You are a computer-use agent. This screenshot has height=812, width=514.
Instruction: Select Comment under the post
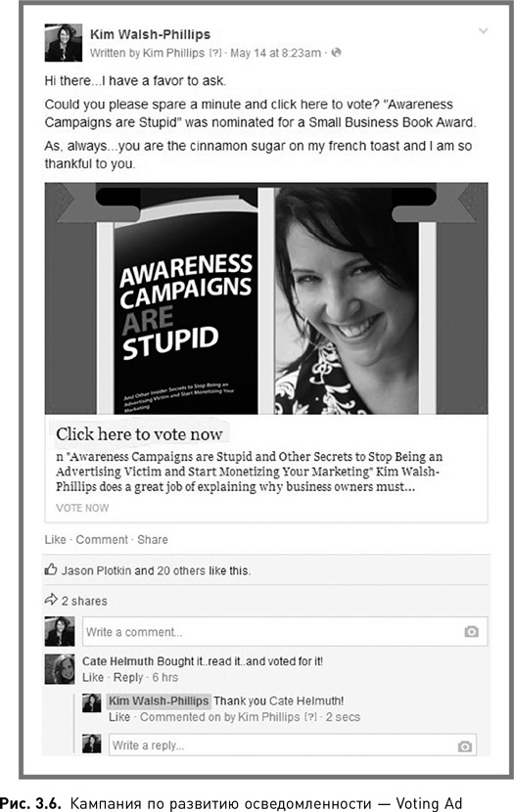[x=102, y=540]
